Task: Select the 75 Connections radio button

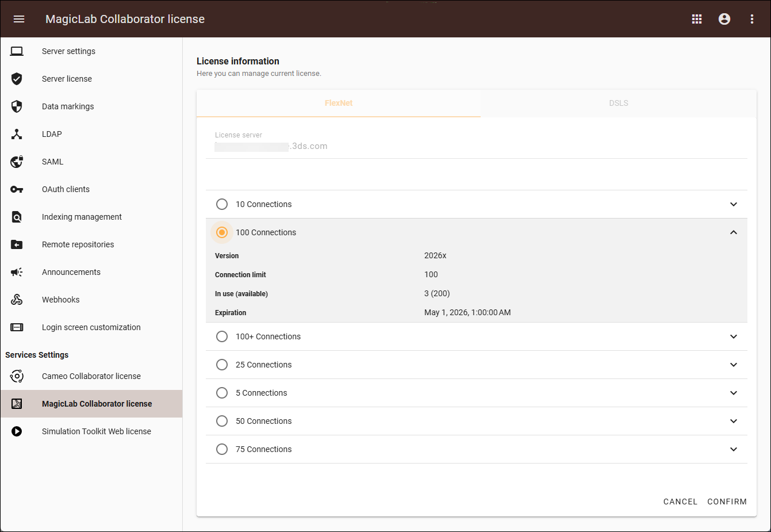Action: pyautogui.click(x=222, y=449)
